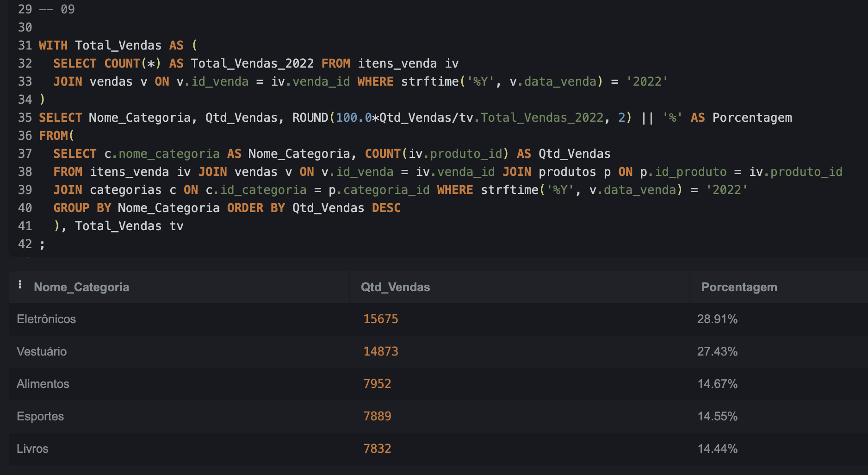Click the DESC keyword on line 40
Image resolution: width=868 pixels, height=475 pixels.
[x=386, y=208]
